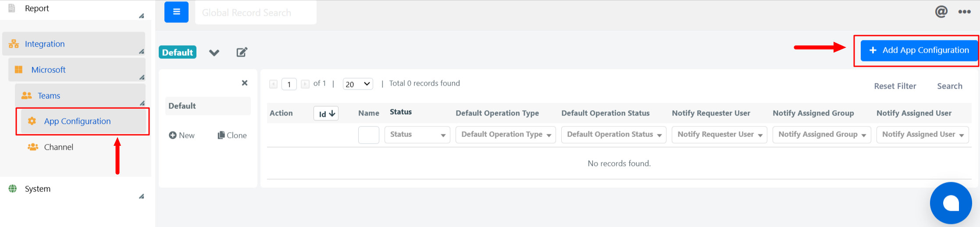Open Default Operation Type filter dropdown
The width and height of the screenshot is (980, 227).
(506, 135)
